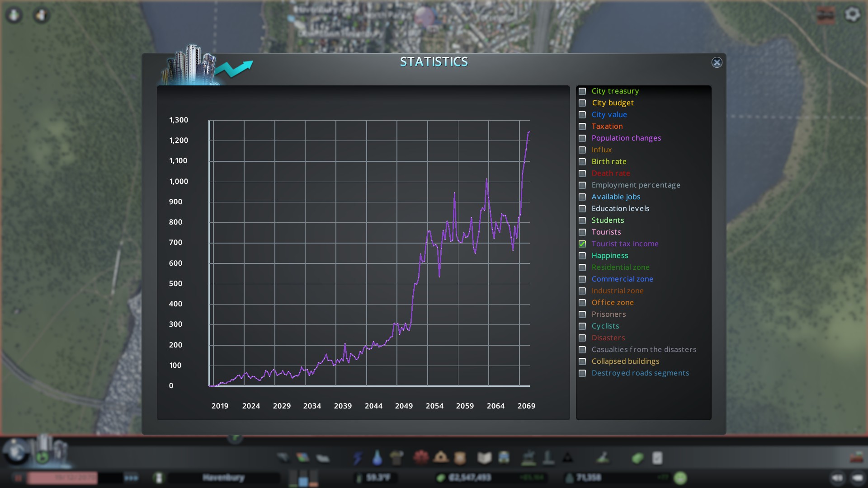This screenshot has width=868, height=488.
Task: Enable the Students checkbox
Action: pos(582,221)
